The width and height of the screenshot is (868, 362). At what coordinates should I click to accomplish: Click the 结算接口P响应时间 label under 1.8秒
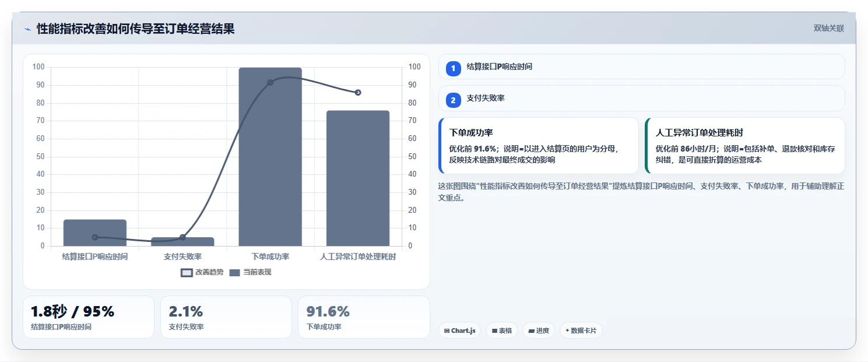(61, 327)
